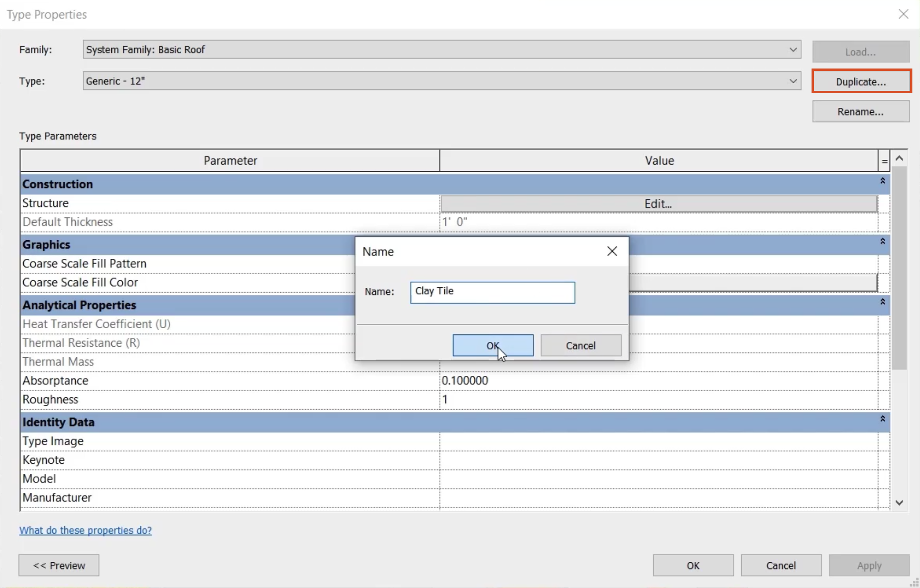
Task: Click OK to confirm Clay Tile name
Action: pos(493,344)
